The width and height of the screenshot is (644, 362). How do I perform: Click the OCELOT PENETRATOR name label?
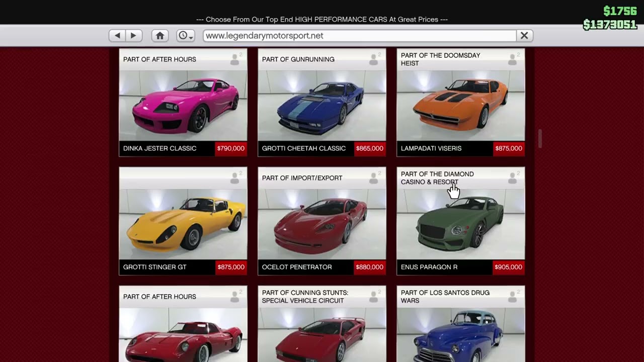pos(297,267)
